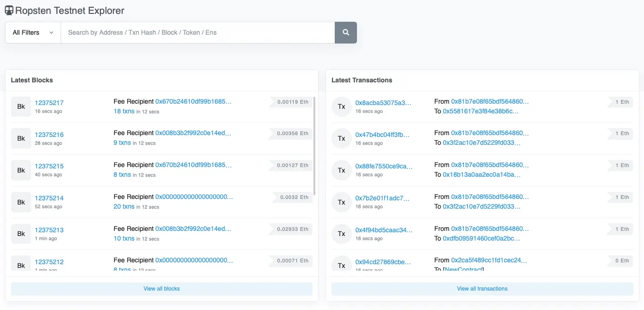Open transaction hash 0x94cd27869cbe

(383, 262)
